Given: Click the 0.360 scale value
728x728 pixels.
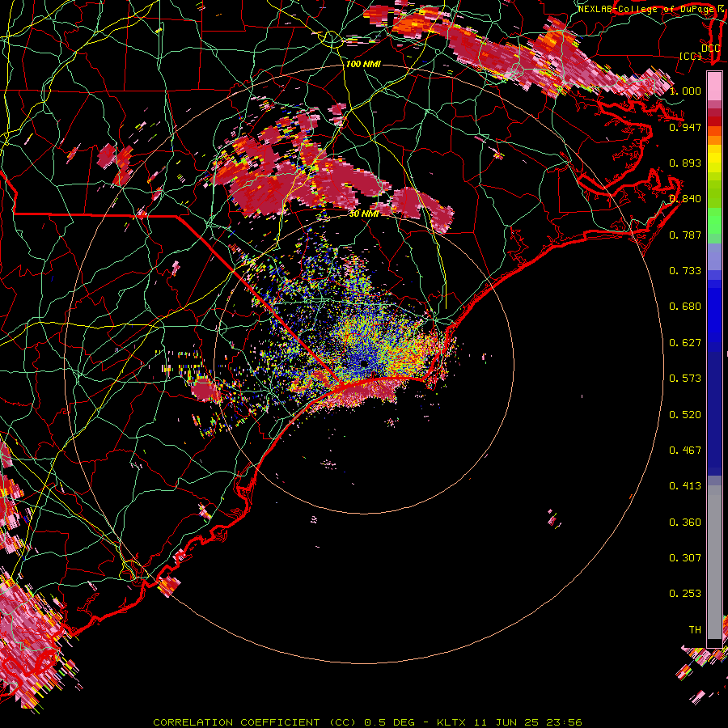Looking at the screenshot, I should coord(685,523).
